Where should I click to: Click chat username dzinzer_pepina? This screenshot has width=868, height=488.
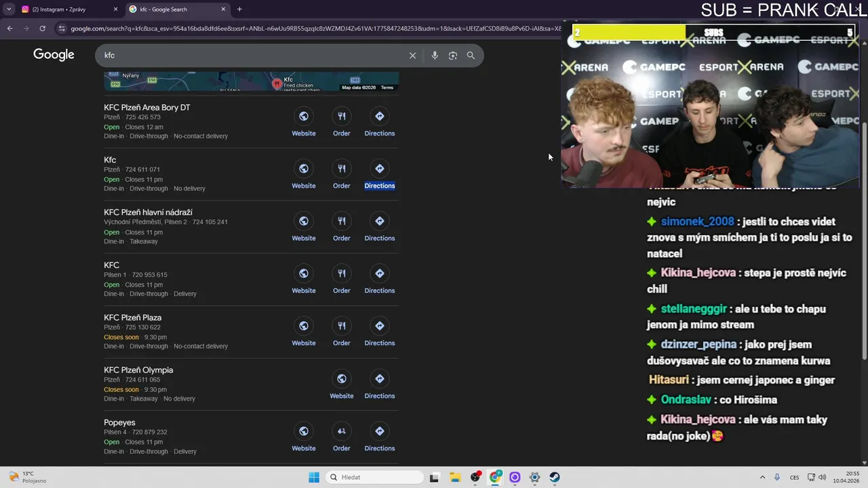tap(698, 344)
